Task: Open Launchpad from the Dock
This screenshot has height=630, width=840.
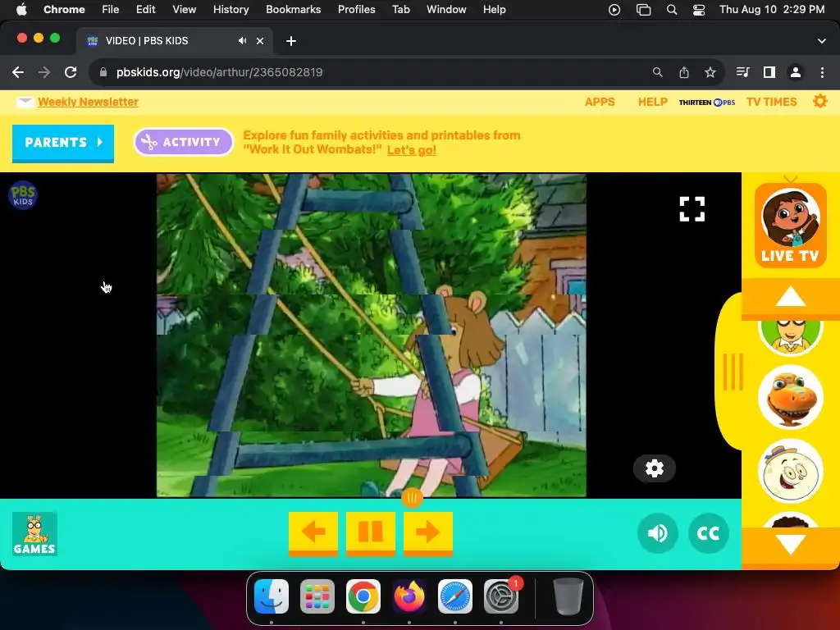Action: 317,596
